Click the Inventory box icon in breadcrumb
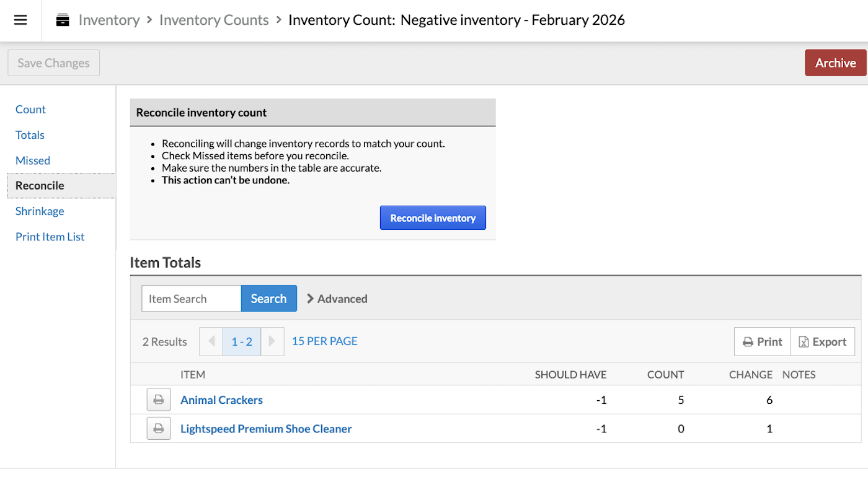Image resolution: width=868 pixels, height=477 pixels. 62,19
